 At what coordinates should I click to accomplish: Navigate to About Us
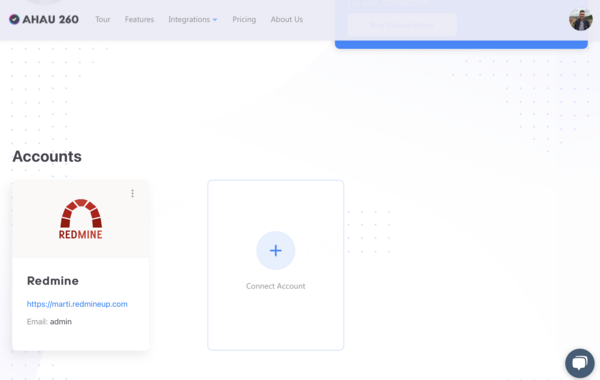point(287,19)
